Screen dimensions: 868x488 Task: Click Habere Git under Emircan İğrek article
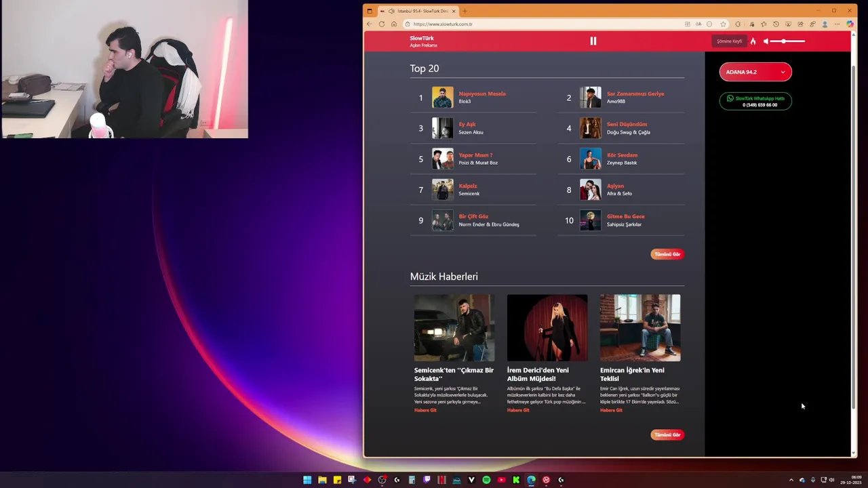coord(611,410)
